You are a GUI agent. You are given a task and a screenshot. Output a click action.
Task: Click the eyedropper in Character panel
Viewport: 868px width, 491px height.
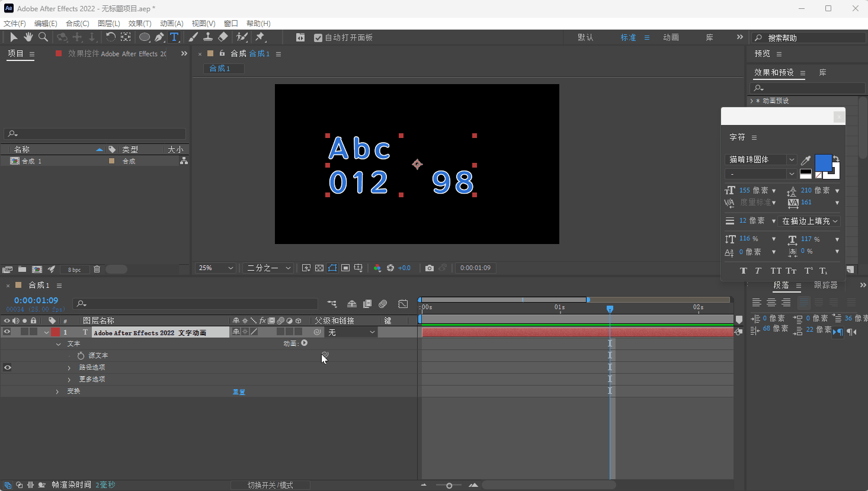[806, 160]
